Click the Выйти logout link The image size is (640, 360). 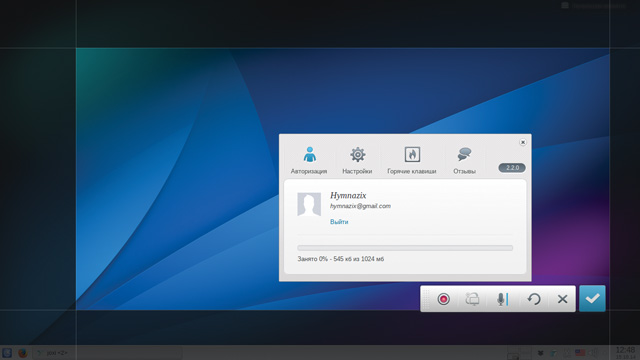339,222
